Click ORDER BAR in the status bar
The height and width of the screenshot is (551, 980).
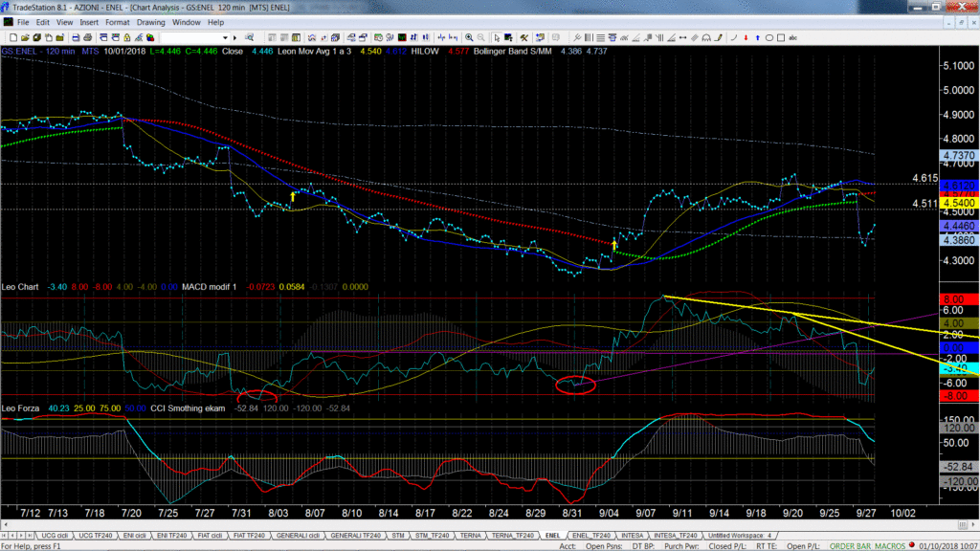[850, 546]
